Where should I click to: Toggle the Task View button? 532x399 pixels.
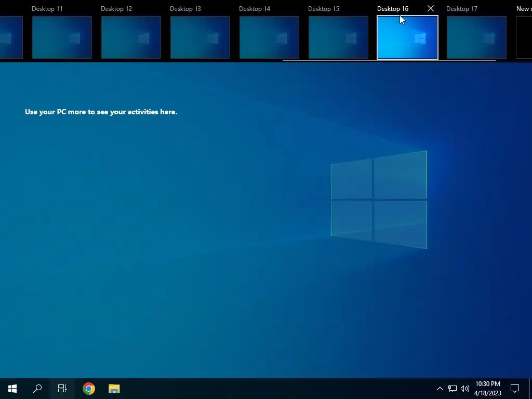(x=62, y=389)
